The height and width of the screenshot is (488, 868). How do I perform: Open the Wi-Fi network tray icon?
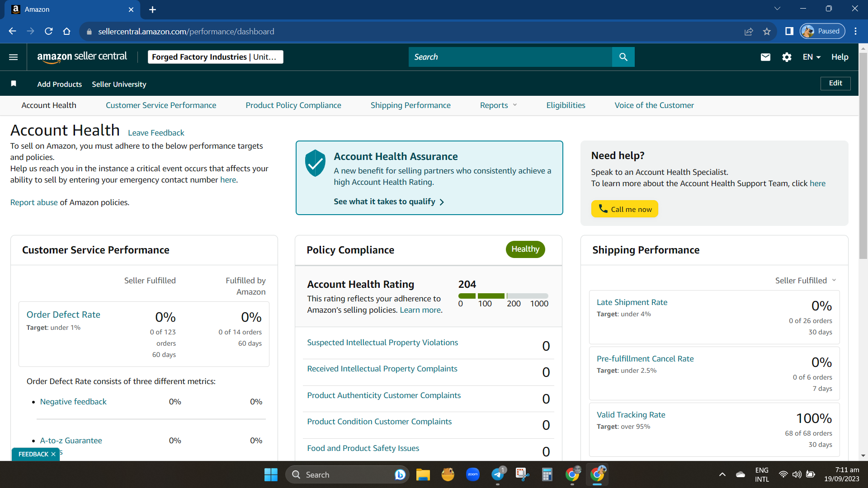(783, 474)
